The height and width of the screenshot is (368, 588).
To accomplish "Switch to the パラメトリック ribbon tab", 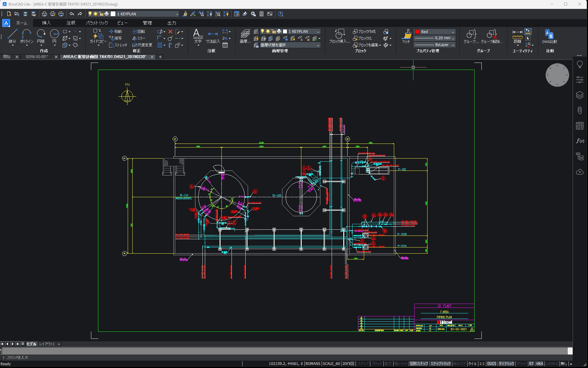I will 96,23.
